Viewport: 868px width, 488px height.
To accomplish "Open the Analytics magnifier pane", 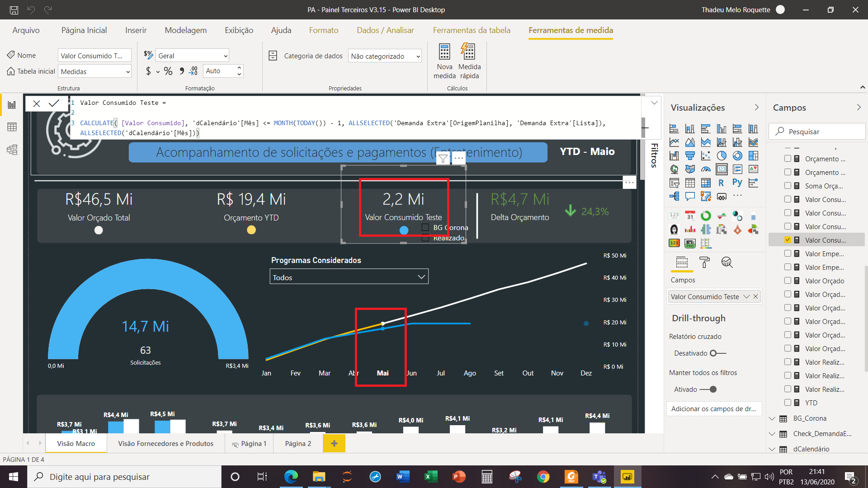I will pos(727,263).
